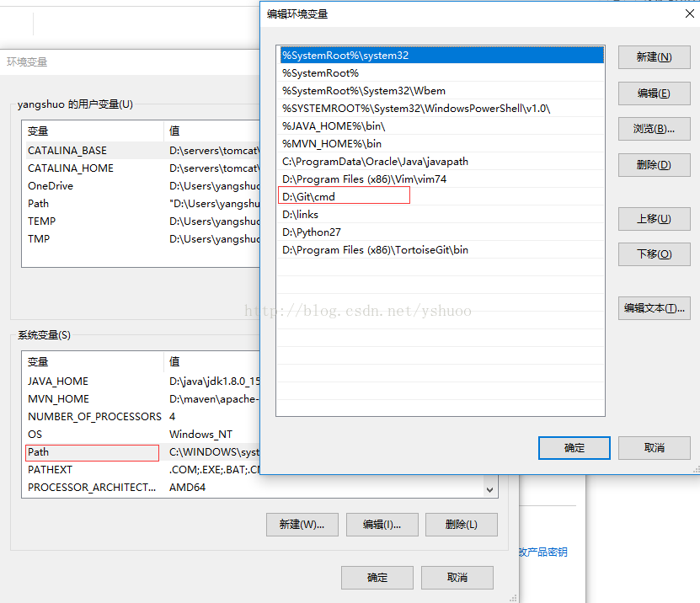Click the AMD64 value cell
Screen dimensions: 700x603
[x=188, y=488]
